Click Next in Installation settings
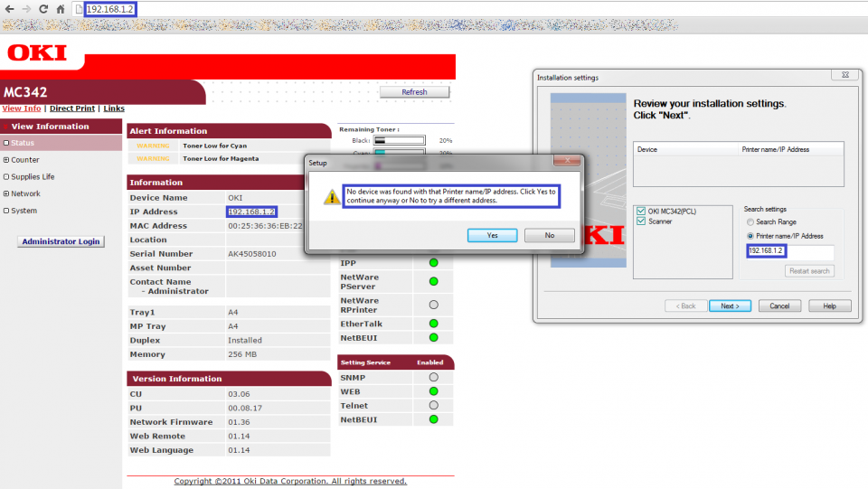This screenshot has width=868, height=489. 730,306
